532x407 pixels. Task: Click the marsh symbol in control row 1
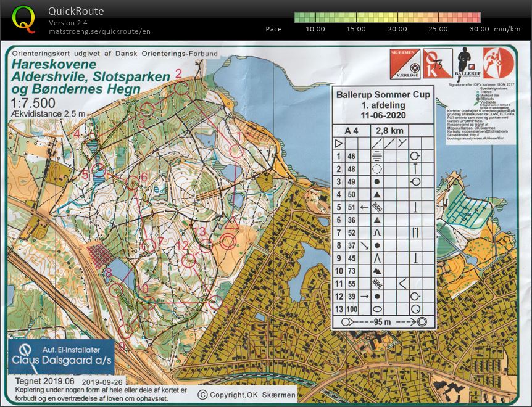point(377,156)
